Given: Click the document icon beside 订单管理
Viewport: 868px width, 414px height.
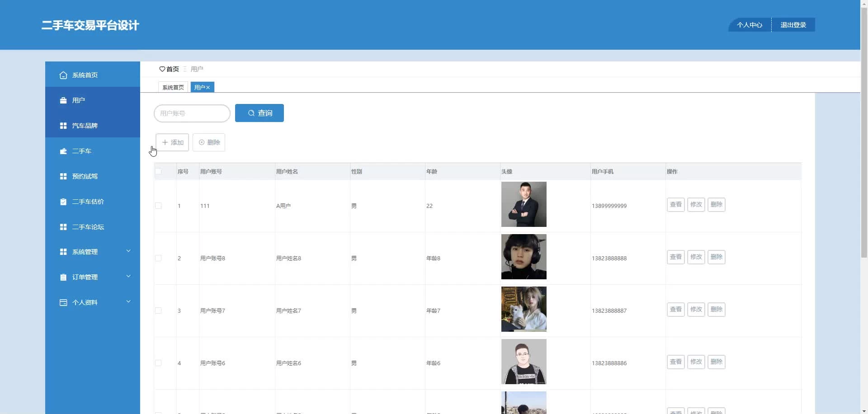Looking at the screenshot, I should [63, 277].
